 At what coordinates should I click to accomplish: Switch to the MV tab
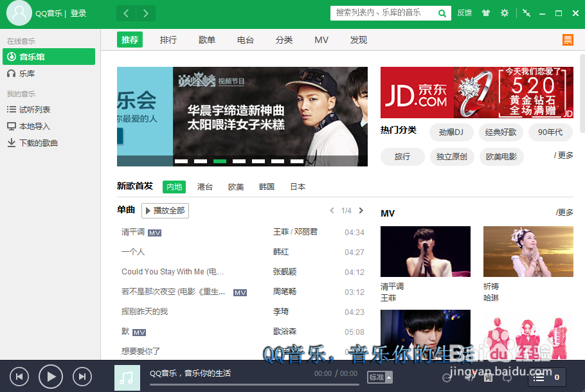click(x=321, y=40)
